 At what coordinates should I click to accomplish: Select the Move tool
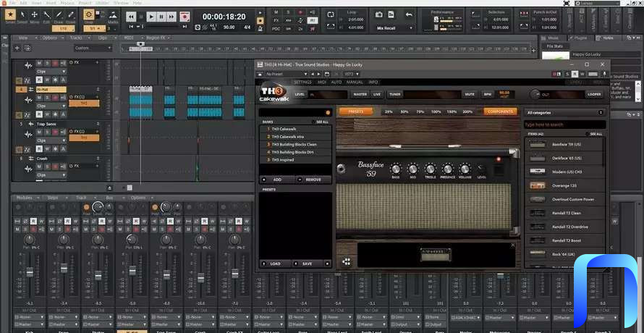35,14
